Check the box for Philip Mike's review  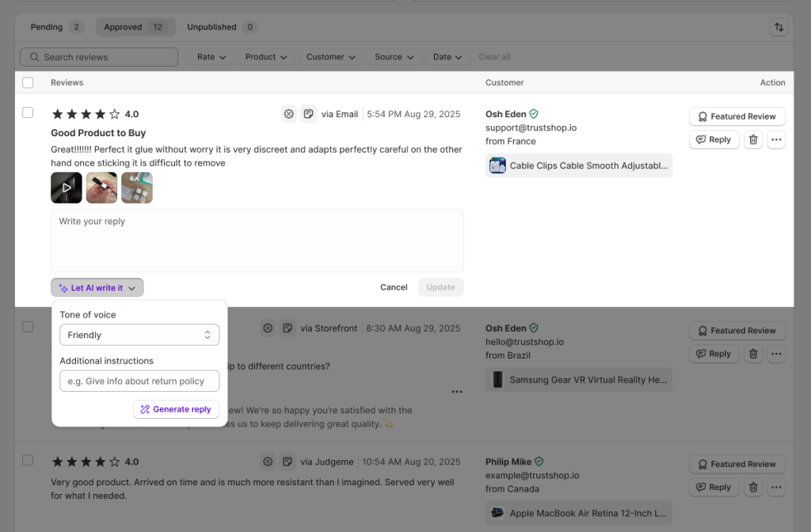(28, 460)
